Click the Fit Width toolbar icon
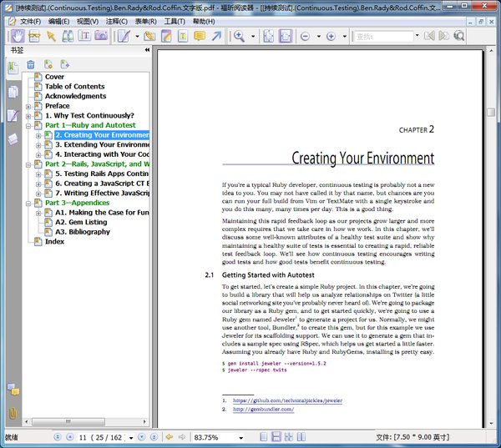Viewport: 501px width, 448px height. (x=286, y=36)
